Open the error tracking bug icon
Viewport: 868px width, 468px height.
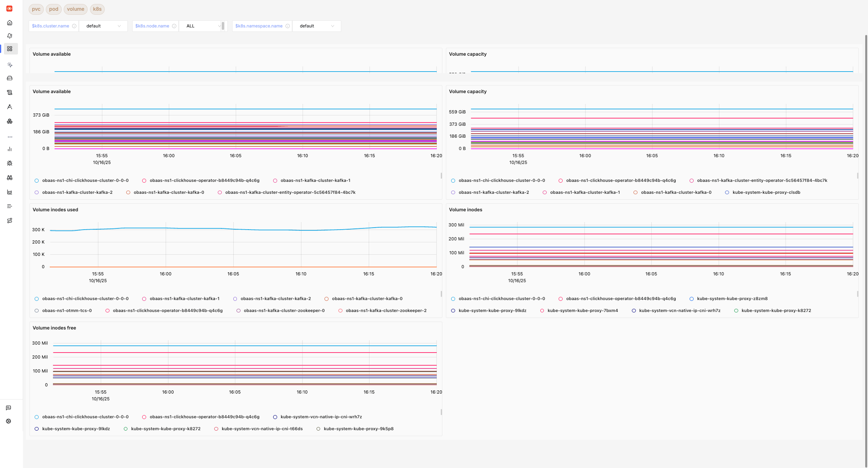pyautogui.click(x=10, y=163)
